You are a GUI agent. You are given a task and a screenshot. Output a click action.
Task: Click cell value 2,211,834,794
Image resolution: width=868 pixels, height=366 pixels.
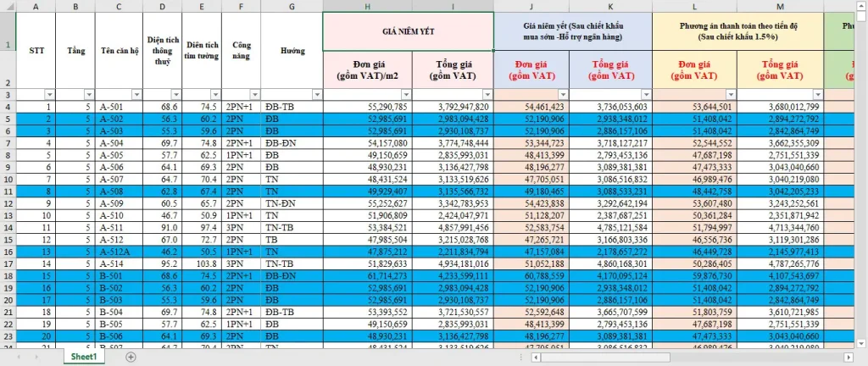pyautogui.click(x=453, y=252)
